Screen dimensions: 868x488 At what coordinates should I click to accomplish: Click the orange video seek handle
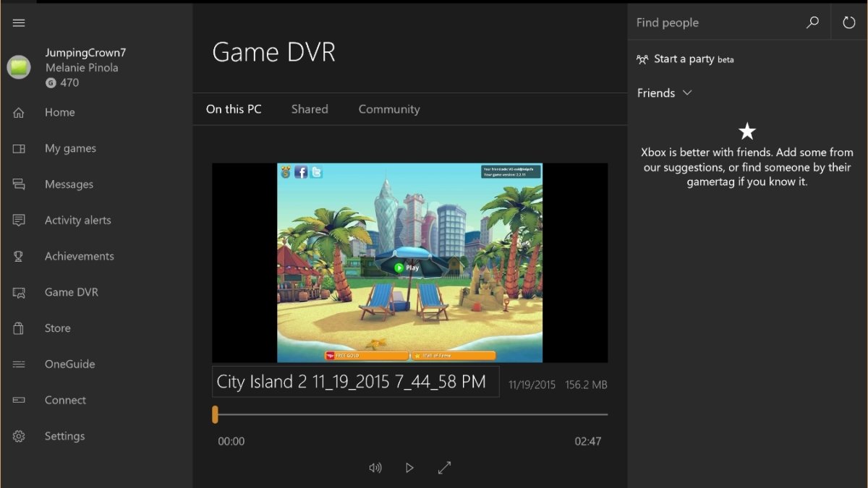click(x=215, y=414)
